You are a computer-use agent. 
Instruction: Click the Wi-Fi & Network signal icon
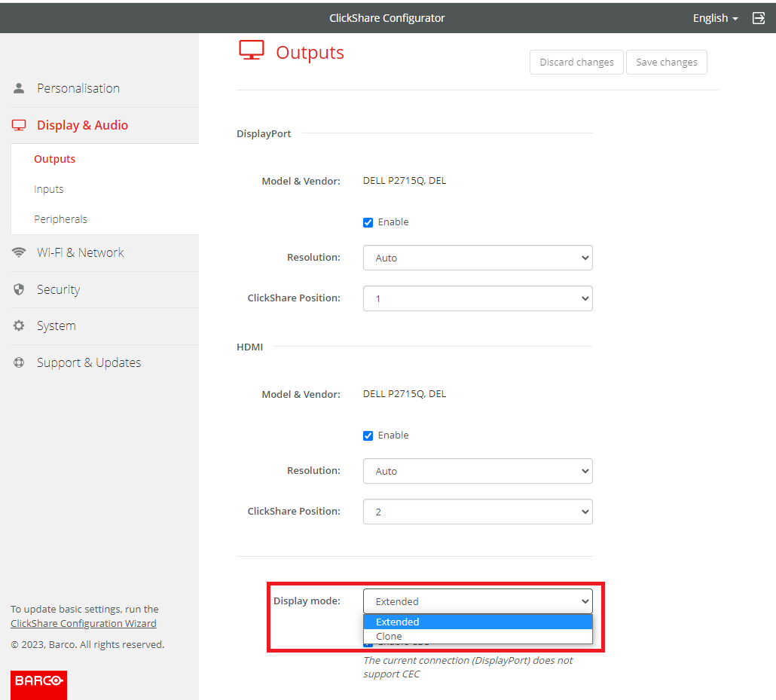pyautogui.click(x=19, y=253)
